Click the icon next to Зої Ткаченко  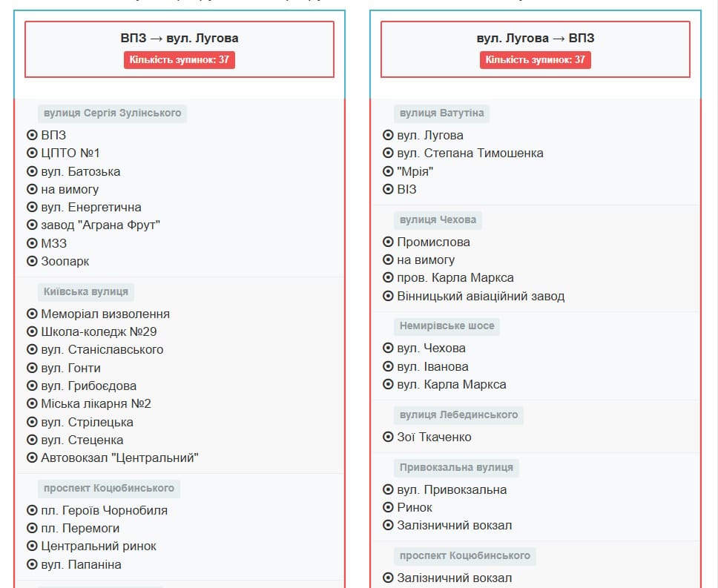tap(388, 437)
